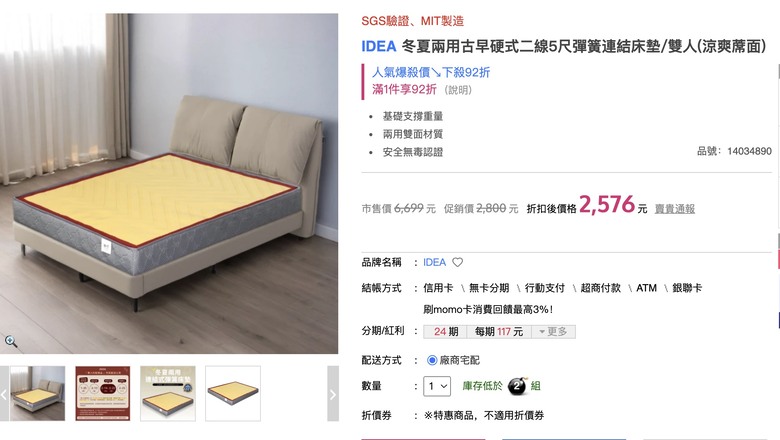Click the main product bed image
Viewport: 780px width, 440px height.
(x=169, y=183)
